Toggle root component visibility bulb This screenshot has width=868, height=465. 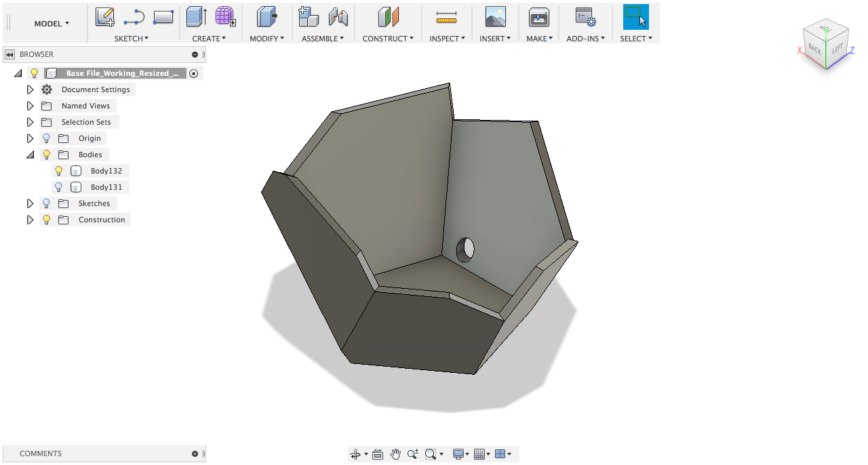pos(35,73)
